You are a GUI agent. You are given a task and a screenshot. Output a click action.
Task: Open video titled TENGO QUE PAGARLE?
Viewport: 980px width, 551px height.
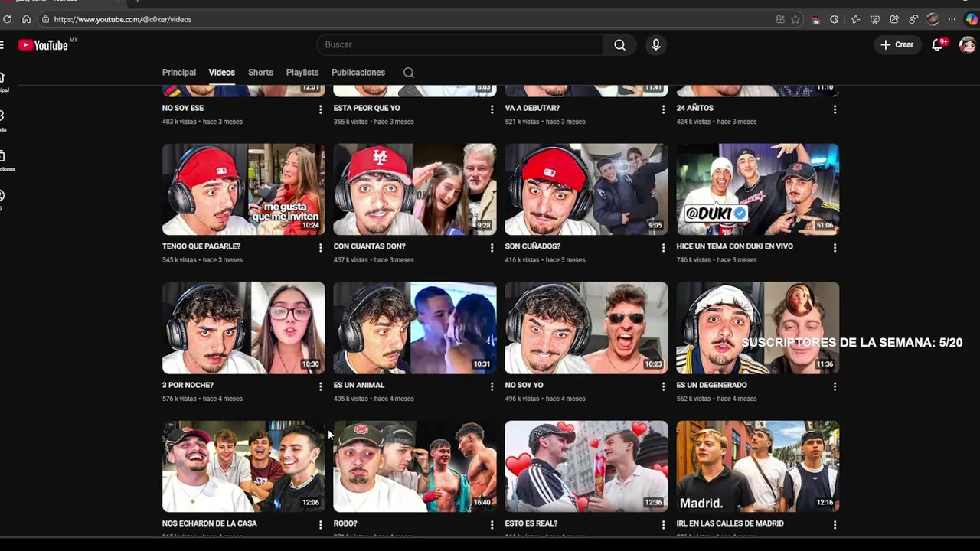coord(201,246)
